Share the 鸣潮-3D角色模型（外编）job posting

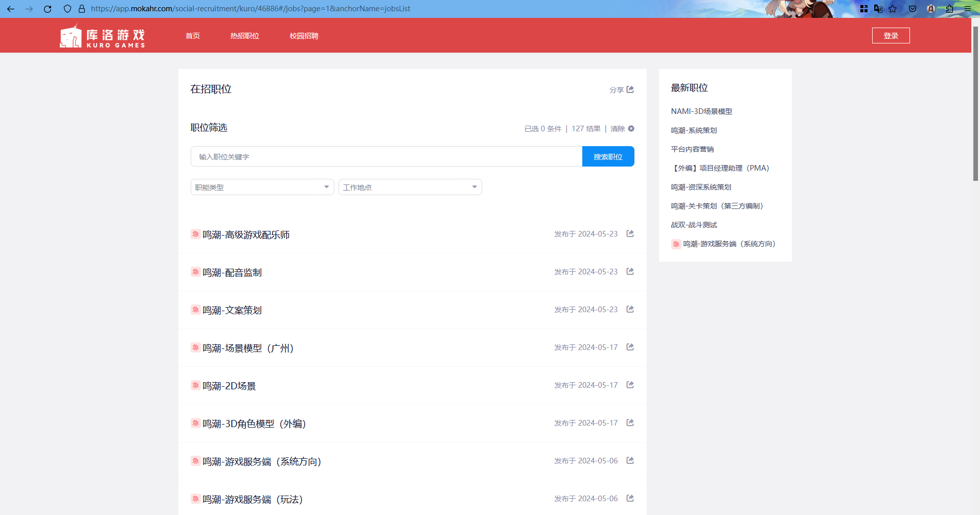click(x=630, y=423)
